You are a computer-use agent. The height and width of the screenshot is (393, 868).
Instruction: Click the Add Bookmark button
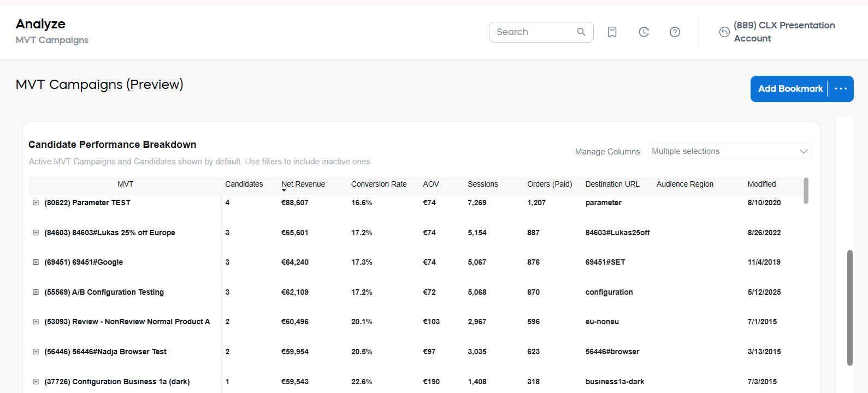[790, 88]
